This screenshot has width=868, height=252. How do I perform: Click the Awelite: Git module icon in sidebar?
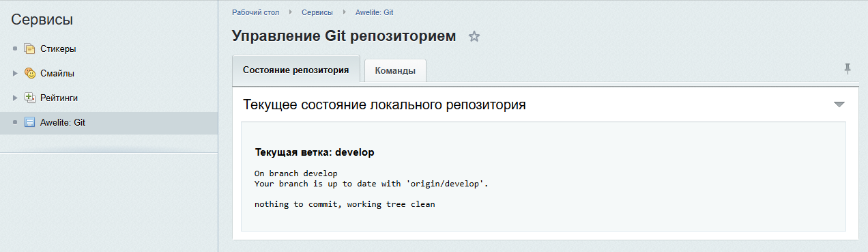tap(29, 123)
